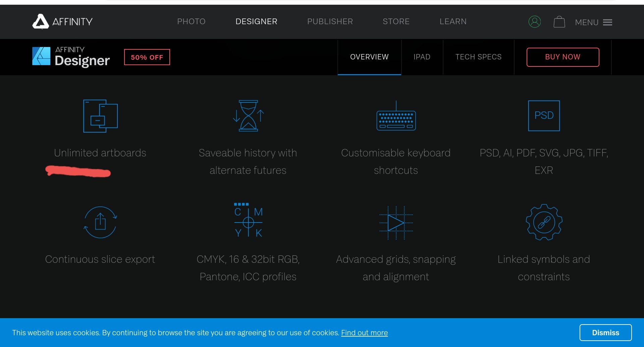This screenshot has height=347, width=644.
Task: Click 'Saveable history with alternate futures' text
Action: click(x=248, y=162)
